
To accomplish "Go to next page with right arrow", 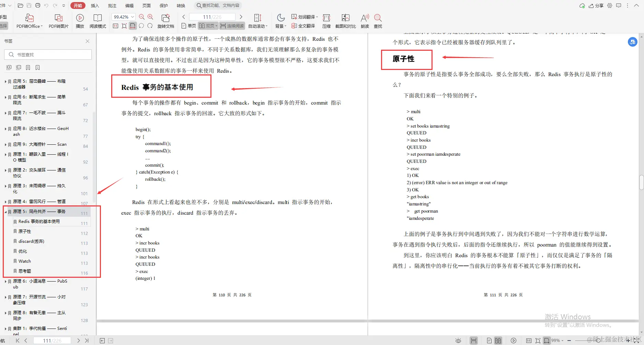I will pyautogui.click(x=241, y=16).
